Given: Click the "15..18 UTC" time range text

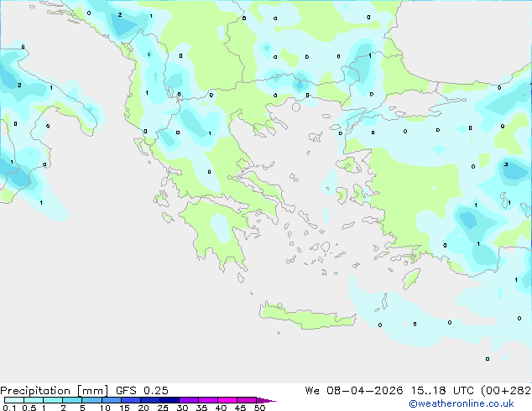Looking at the screenshot, I should pyautogui.click(x=442, y=390).
